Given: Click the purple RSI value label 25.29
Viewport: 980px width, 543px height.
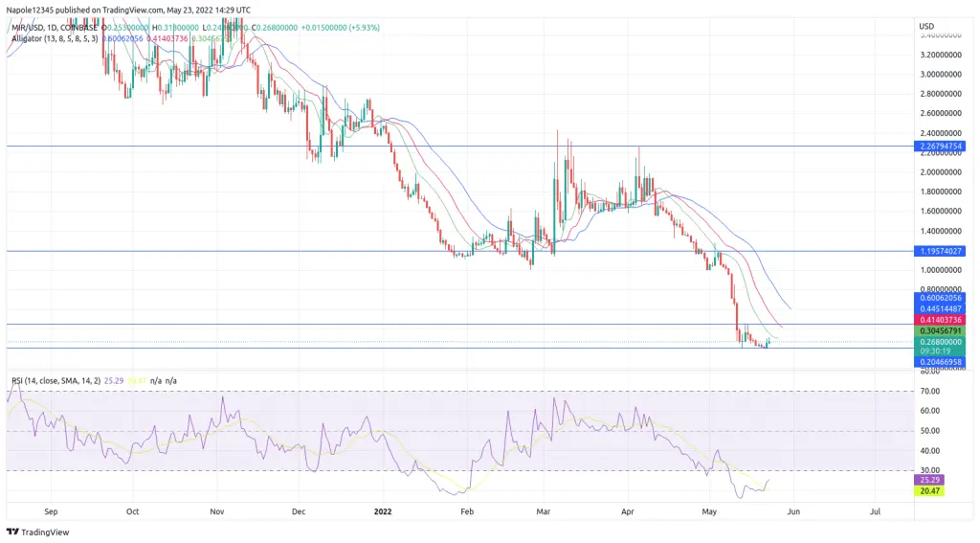Looking at the screenshot, I should [929, 480].
